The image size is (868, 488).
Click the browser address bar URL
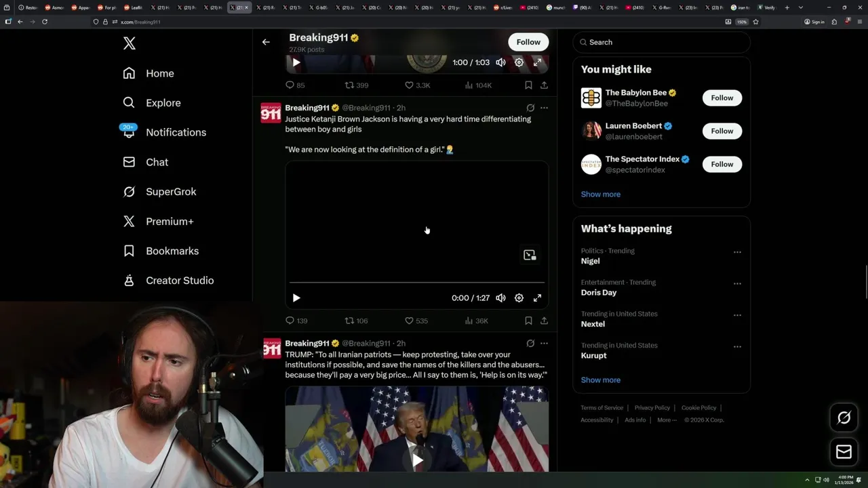tap(141, 22)
